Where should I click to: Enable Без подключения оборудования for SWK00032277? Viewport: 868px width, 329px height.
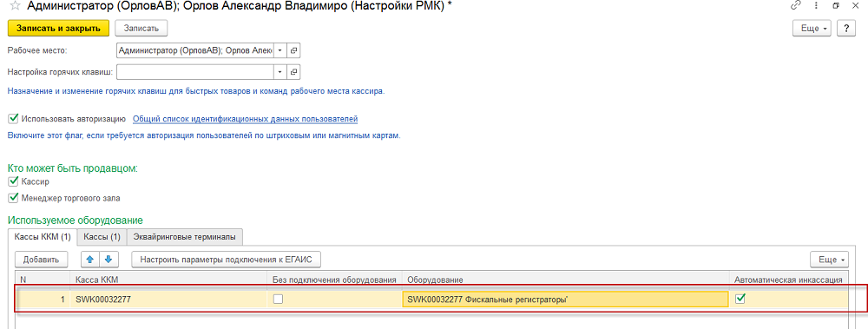pyautogui.click(x=279, y=299)
